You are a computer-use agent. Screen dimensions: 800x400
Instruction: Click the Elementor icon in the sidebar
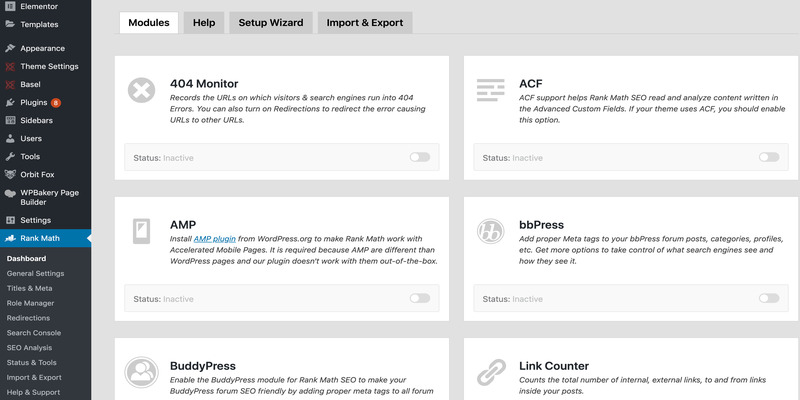pos(10,6)
